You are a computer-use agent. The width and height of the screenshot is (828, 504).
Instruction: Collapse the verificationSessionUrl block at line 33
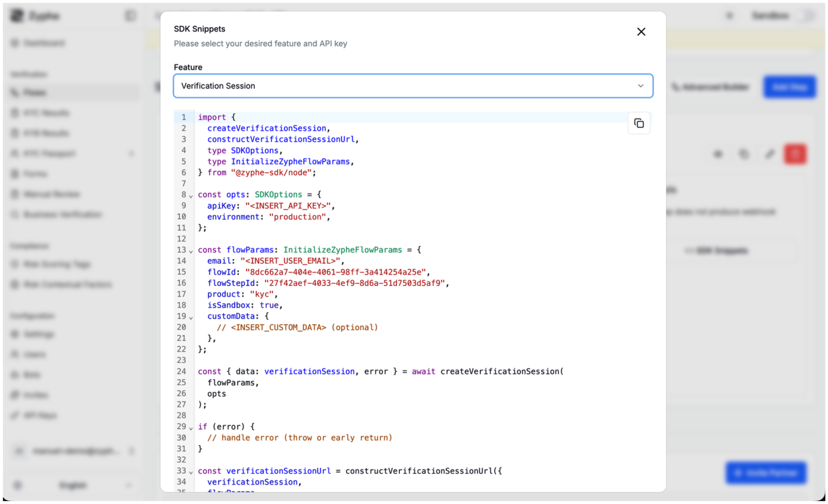click(x=190, y=472)
